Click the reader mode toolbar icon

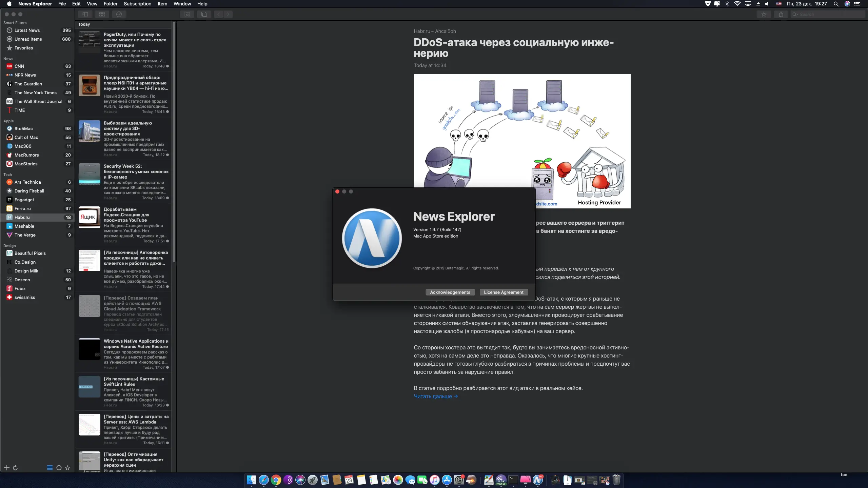tap(187, 14)
